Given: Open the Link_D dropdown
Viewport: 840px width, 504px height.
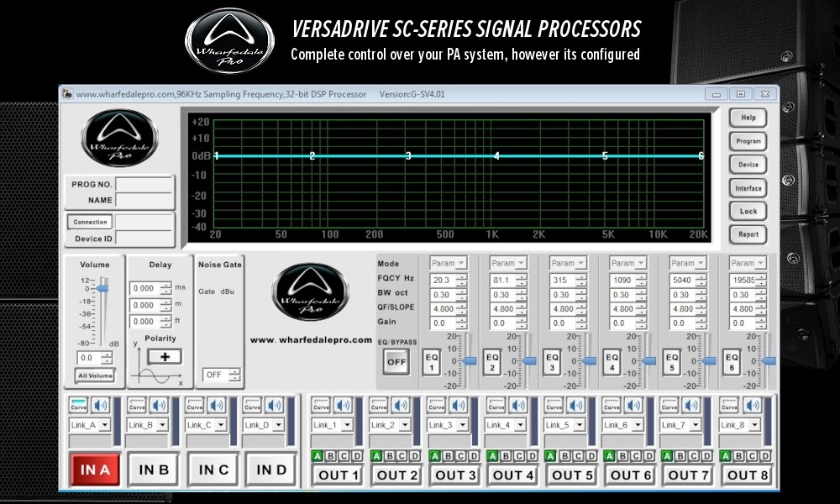Looking at the screenshot, I should pyautogui.click(x=264, y=425).
